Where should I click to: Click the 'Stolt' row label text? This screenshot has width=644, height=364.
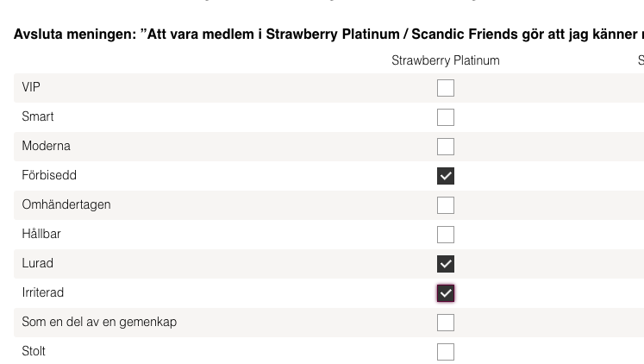[x=34, y=352]
